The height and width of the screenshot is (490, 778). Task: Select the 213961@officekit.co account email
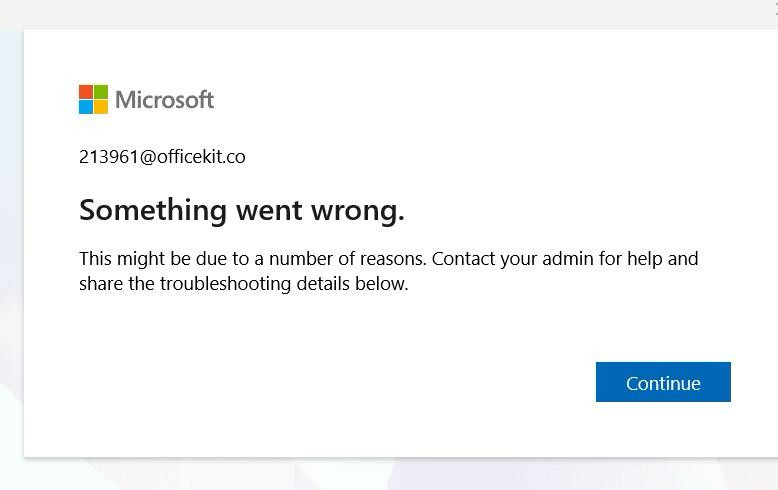[x=162, y=157]
